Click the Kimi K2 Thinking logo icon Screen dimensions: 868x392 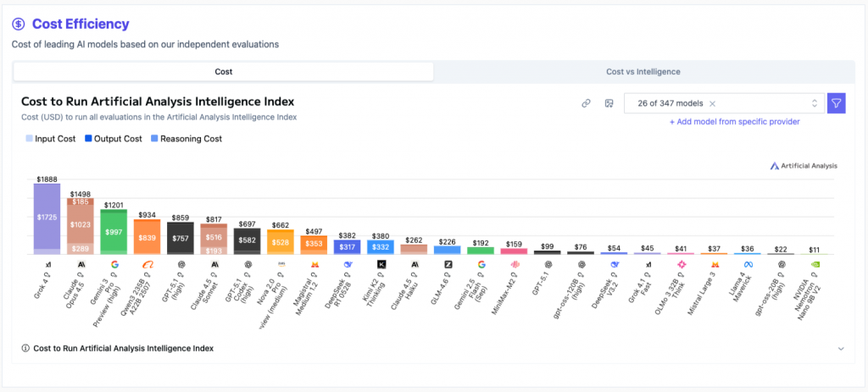[381, 264]
